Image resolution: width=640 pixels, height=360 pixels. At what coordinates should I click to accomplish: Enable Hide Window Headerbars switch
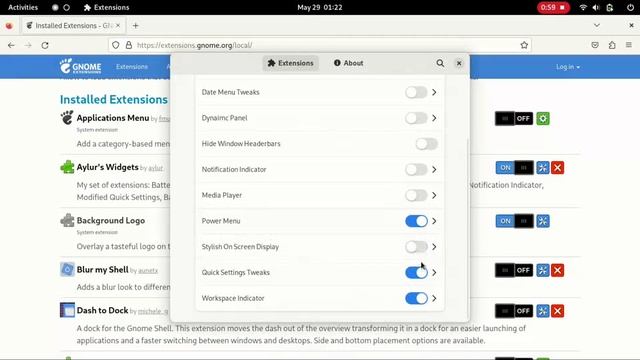click(427, 144)
